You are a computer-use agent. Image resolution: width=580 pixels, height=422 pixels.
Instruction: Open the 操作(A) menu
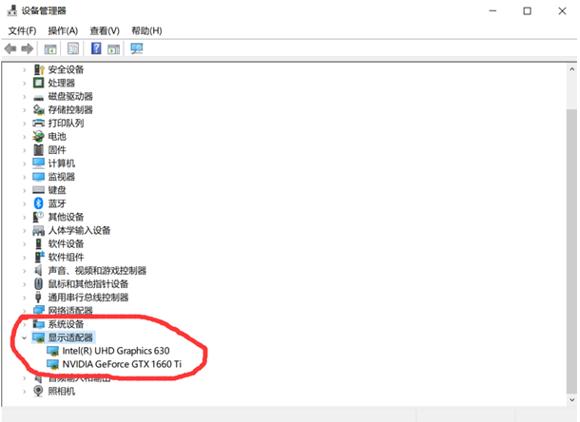(63, 31)
